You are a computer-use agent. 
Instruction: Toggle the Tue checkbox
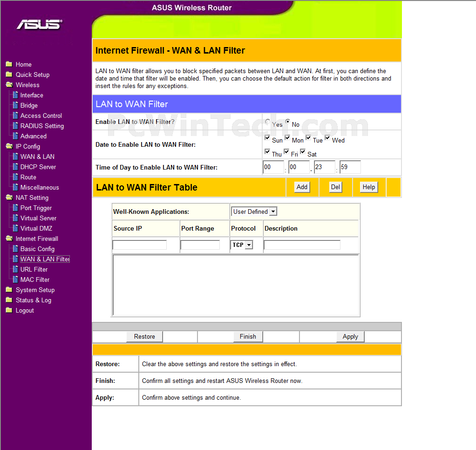click(x=308, y=137)
